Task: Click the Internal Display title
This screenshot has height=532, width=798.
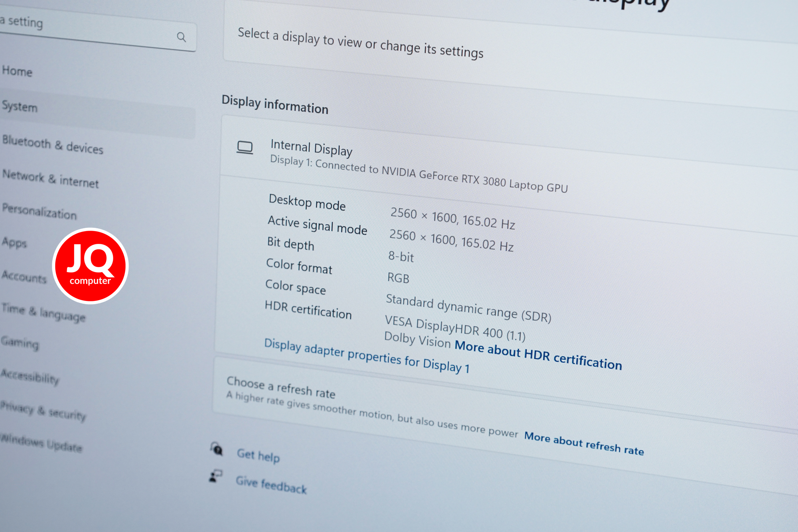Action: [311, 148]
